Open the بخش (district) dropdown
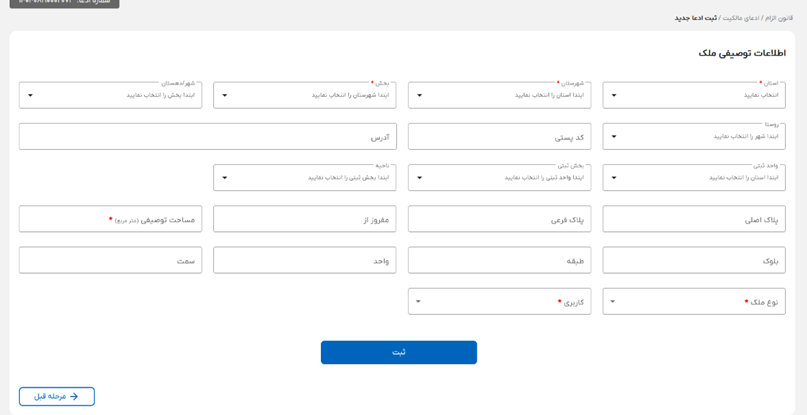807x415 pixels. pos(305,96)
